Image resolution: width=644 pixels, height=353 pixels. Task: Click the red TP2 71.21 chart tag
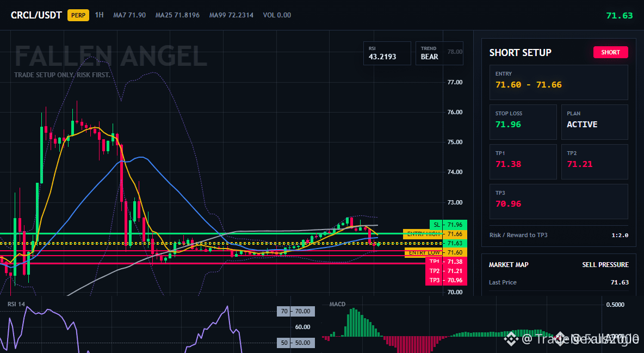pos(446,271)
